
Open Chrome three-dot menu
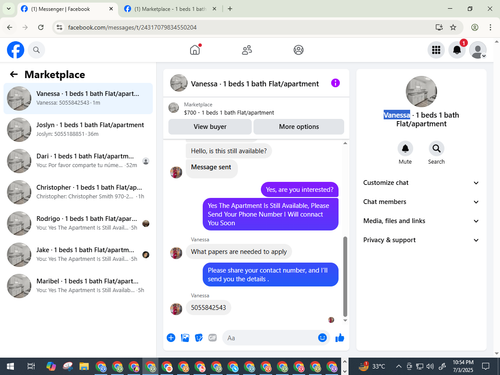pyautogui.click(x=490, y=27)
